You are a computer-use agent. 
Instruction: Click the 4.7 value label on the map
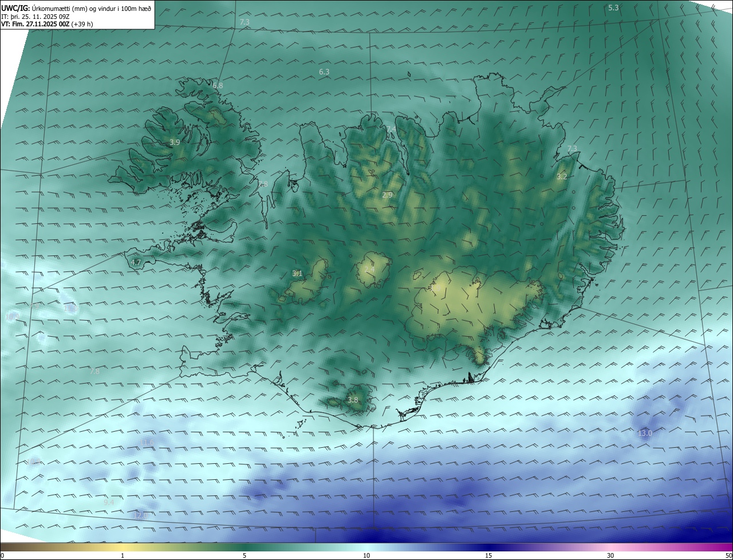coord(136,262)
